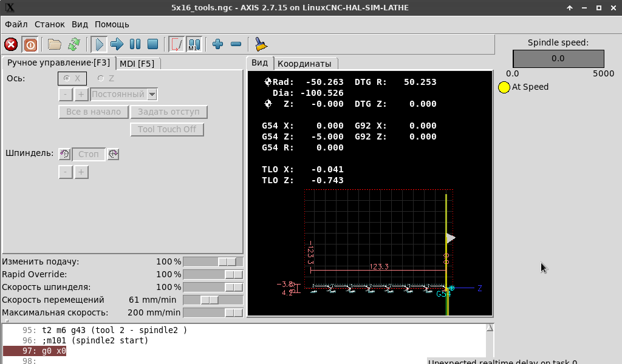Viewport: 622px width, 364px height.
Task: Decrease spindle speed with minus button
Action: point(66,172)
